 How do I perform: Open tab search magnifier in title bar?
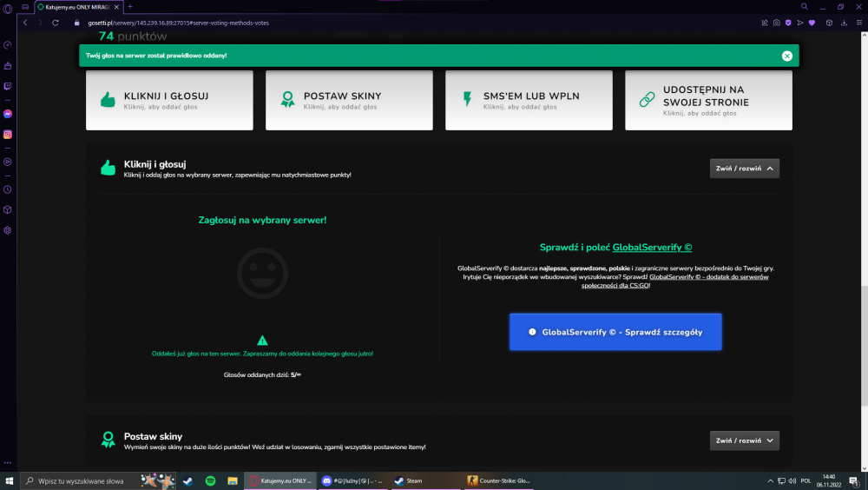tap(805, 7)
